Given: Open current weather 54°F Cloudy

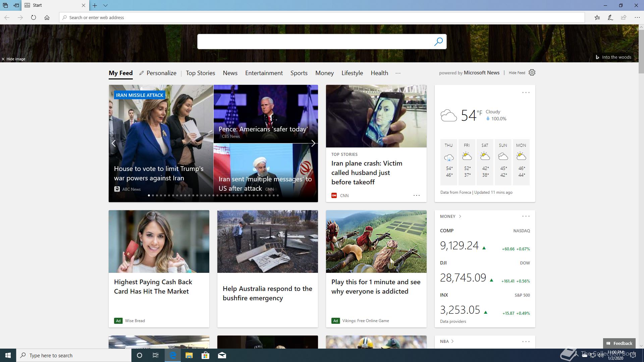Looking at the screenshot, I should 474,115.
